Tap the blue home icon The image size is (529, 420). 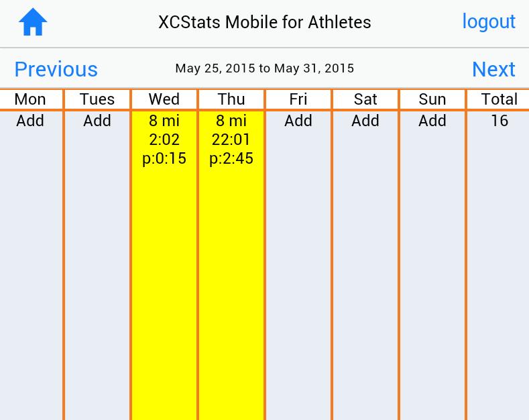[32, 22]
